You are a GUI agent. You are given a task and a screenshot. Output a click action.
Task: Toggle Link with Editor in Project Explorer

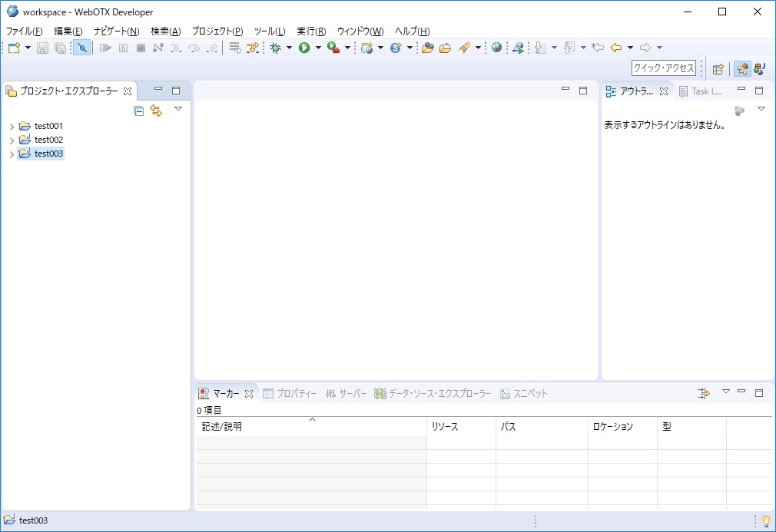pyautogui.click(x=156, y=111)
